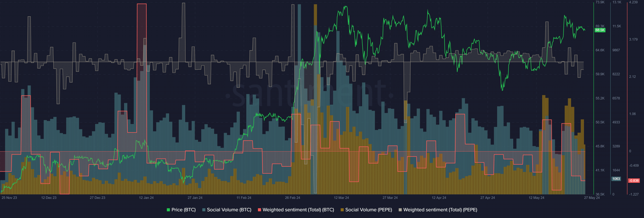Click the 45.8K price axis label
Screen dimensions: 644x218
600,146
